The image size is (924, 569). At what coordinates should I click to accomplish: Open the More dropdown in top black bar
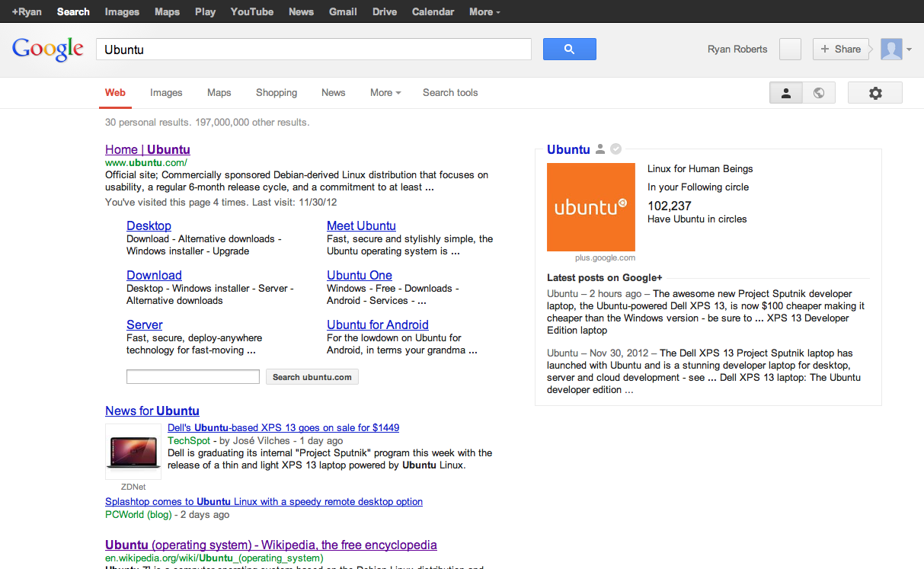[x=484, y=11]
